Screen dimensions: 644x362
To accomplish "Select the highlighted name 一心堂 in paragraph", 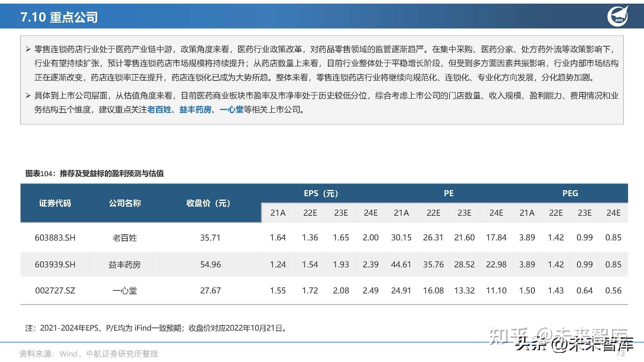I will click(232, 109).
